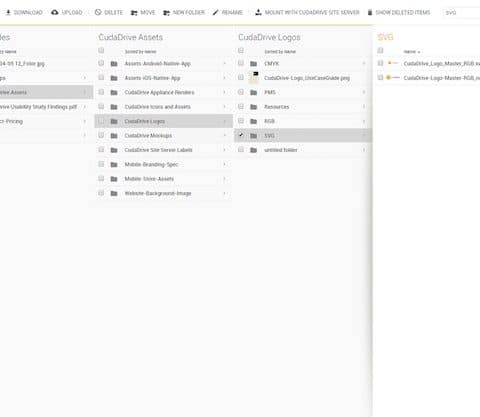480x417 pixels.
Task: Click the Pricing entry in left column
Action: click(11, 121)
